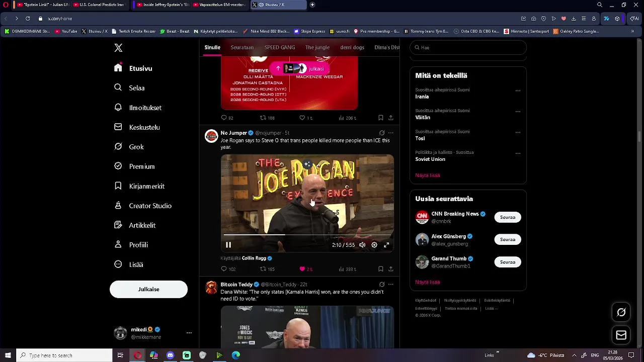644x362 pixels.
Task: Open Grok in the sidebar
Action: [129, 147]
